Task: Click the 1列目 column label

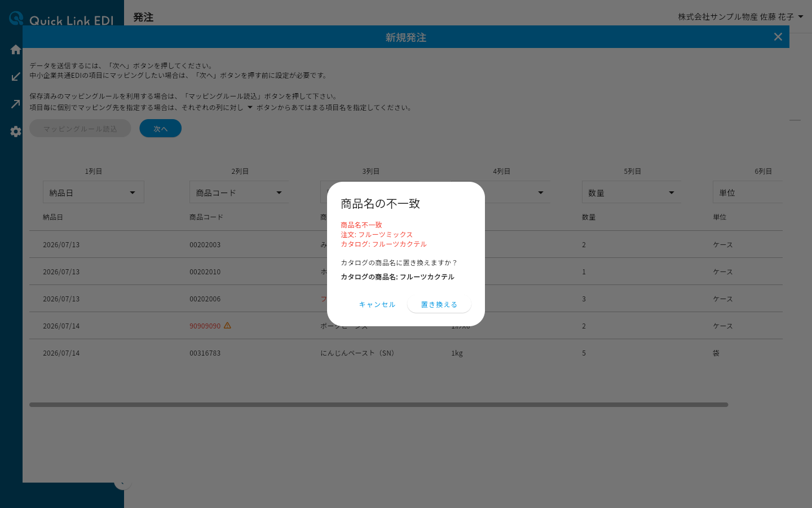Action: 94,171
